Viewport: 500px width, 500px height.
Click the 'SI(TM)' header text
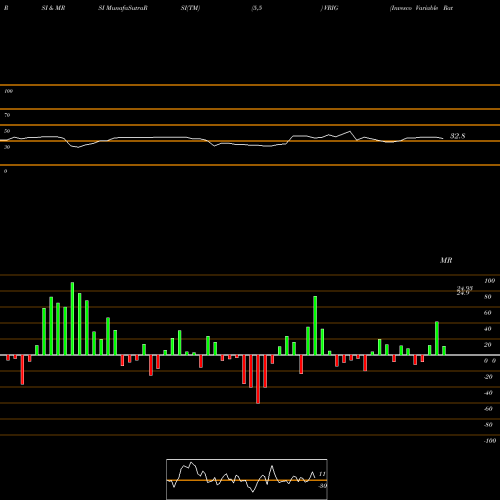(190, 8)
